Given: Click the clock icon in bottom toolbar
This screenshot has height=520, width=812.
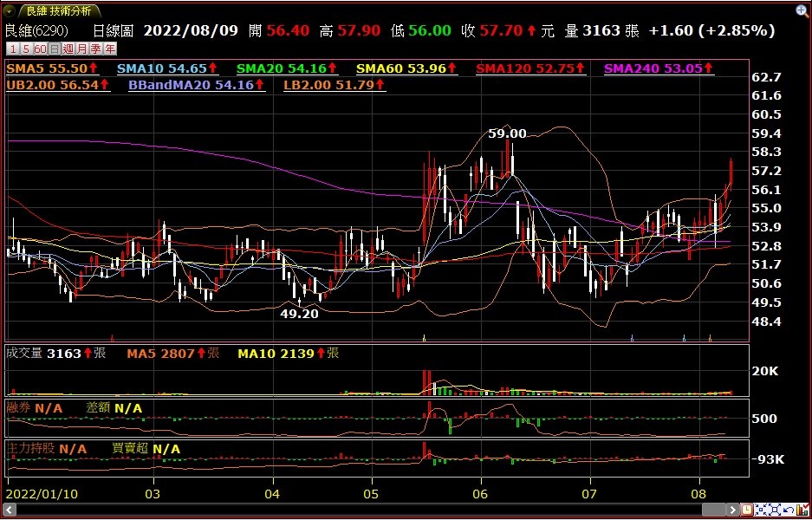Looking at the screenshot, I should [x=747, y=510].
